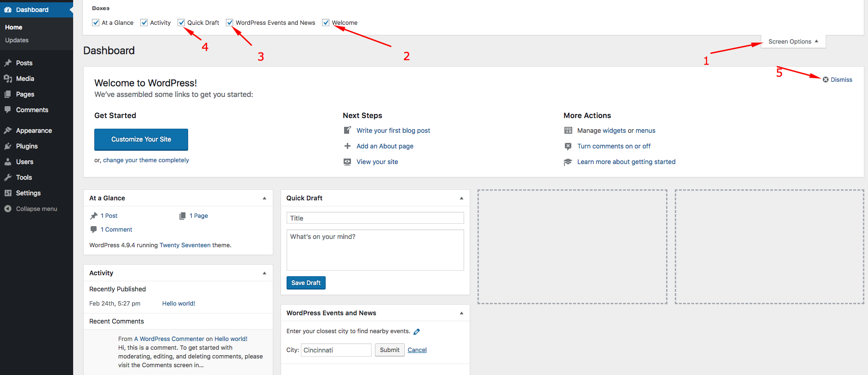Click the pencil icon to edit city location
Screen dimensions: 868x375
pyautogui.click(x=417, y=332)
